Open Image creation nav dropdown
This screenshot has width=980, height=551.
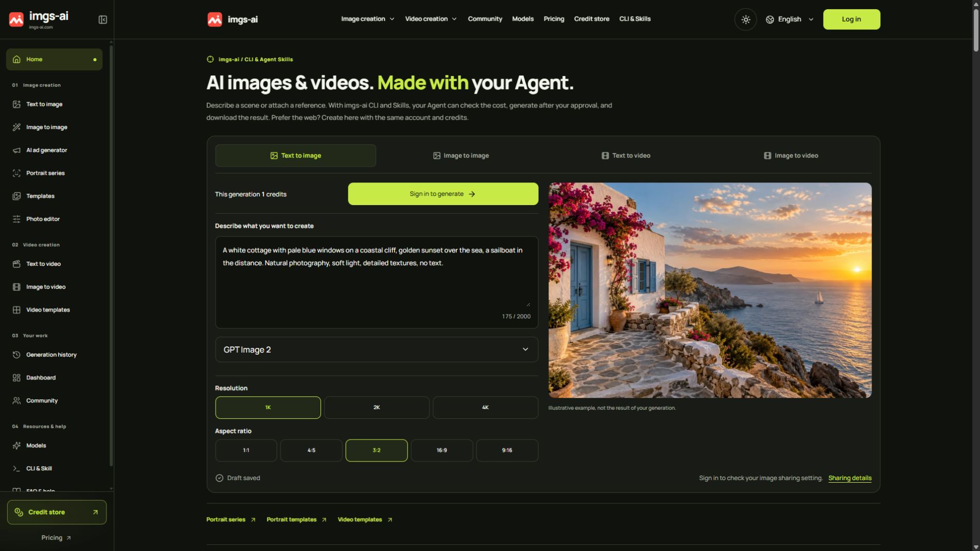click(367, 19)
